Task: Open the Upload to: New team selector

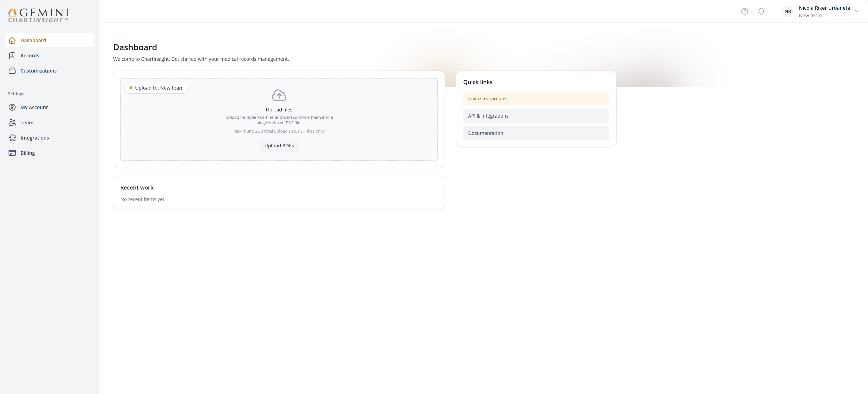Action: pos(156,88)
